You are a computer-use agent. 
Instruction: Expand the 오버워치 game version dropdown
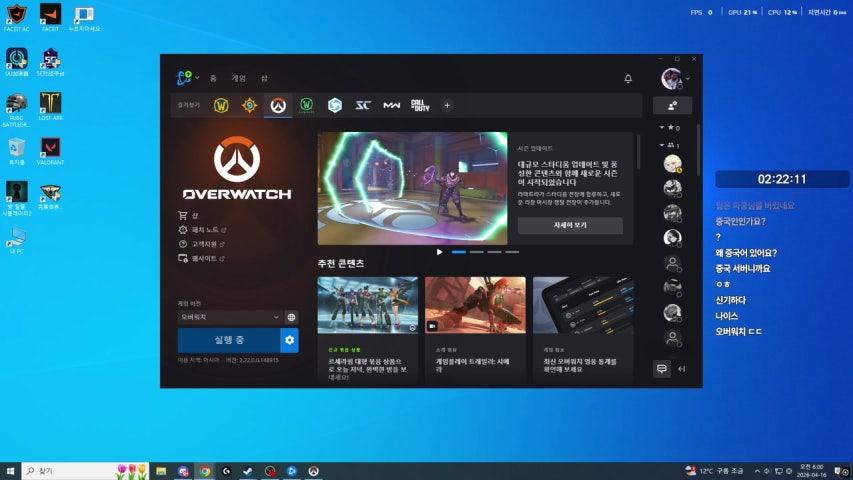point(229,317)
